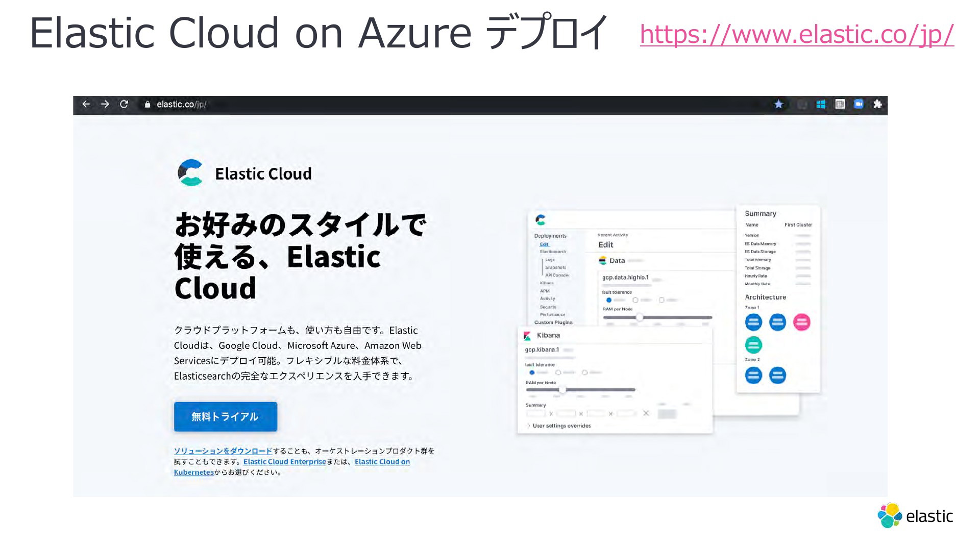The width and height of the screenshot is (980, 551).
Task: Click the teal node in Zone 1
Action: coord(753,345)
